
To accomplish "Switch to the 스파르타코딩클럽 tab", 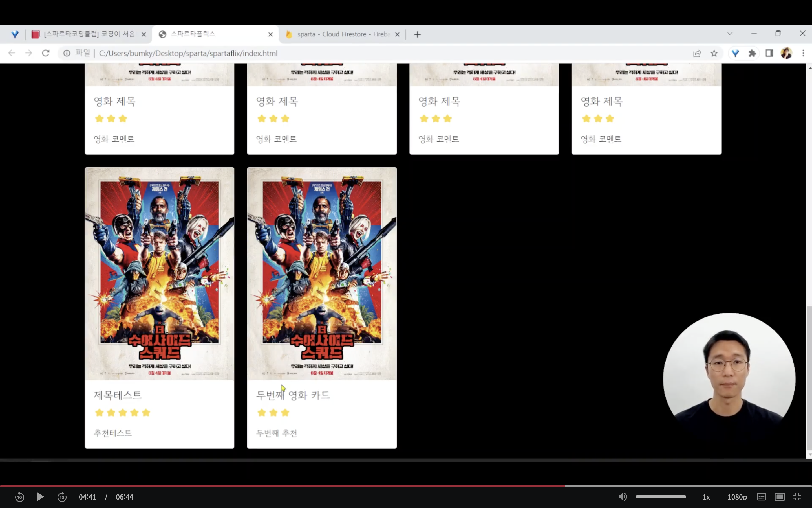I will (89, 34).
